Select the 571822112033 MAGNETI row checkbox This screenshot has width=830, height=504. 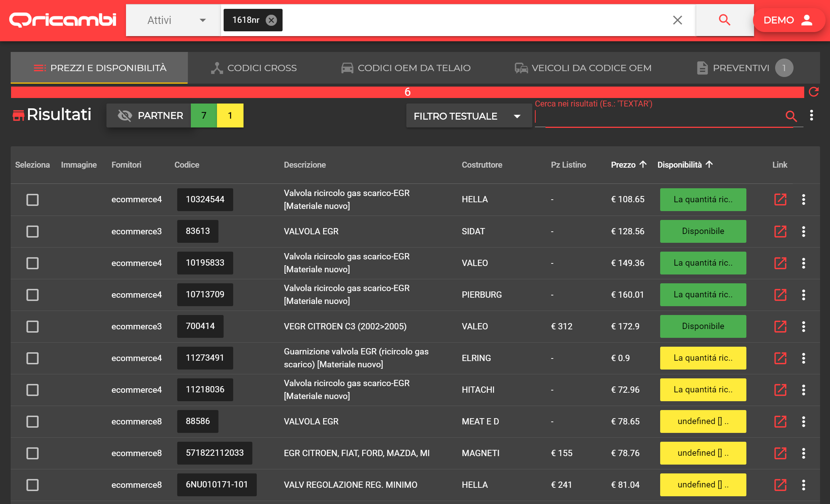click(32, 453)
